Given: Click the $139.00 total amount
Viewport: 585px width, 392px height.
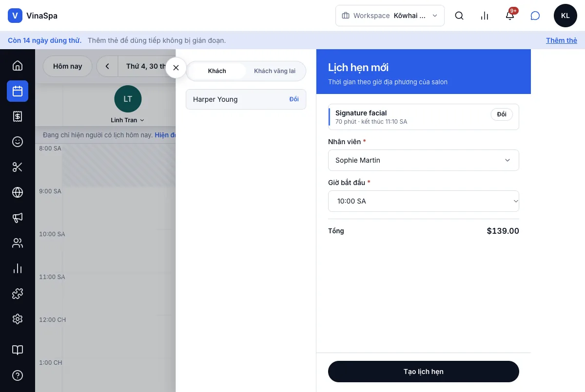Looking at the screenshot, I should [503, 231].
